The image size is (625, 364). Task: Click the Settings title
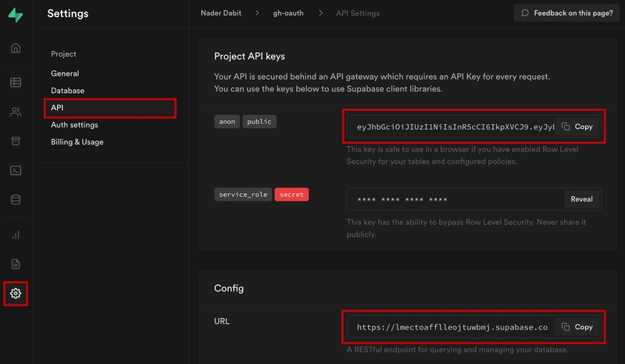point(68,13)
